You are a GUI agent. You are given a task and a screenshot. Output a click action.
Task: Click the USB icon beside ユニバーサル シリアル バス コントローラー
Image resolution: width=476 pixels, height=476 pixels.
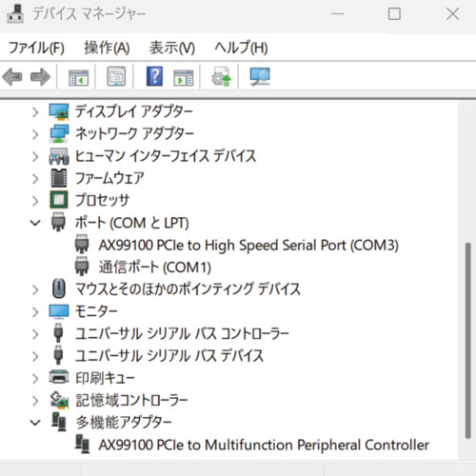[x=58, y=333]
